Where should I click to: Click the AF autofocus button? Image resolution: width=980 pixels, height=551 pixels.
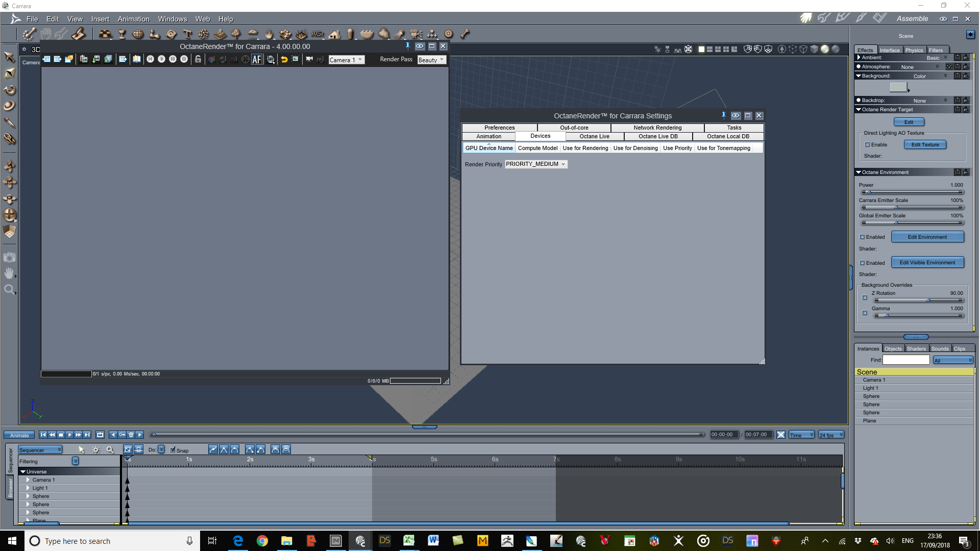click(257, 60)
